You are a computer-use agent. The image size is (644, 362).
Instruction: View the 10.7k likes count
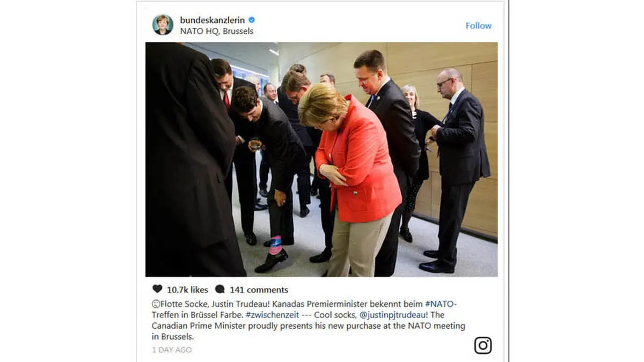pos(187,290)
